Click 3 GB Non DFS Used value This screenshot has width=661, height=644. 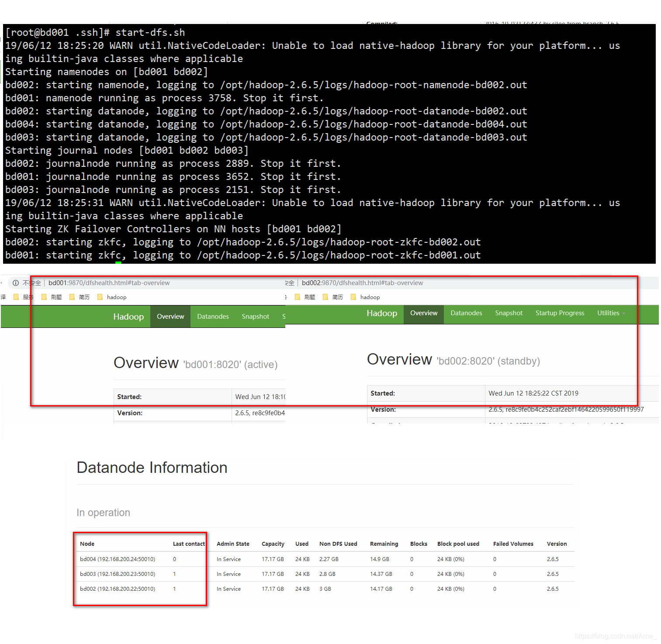325,589
